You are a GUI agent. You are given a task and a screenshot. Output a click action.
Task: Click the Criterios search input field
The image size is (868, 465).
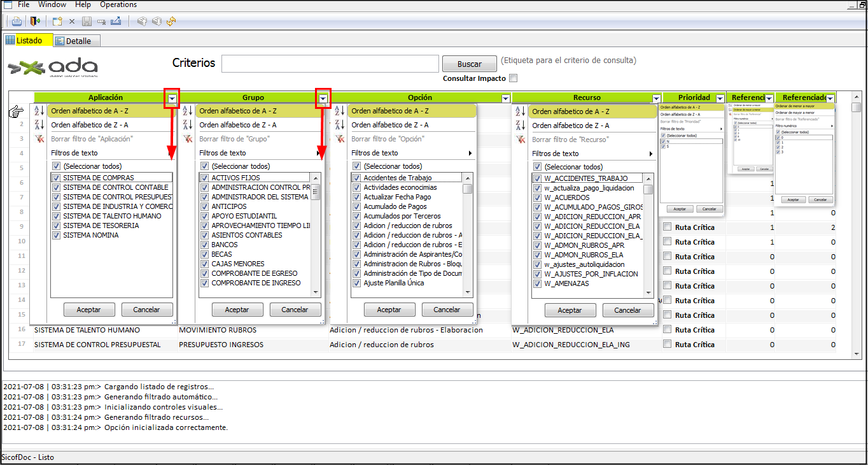330,64
